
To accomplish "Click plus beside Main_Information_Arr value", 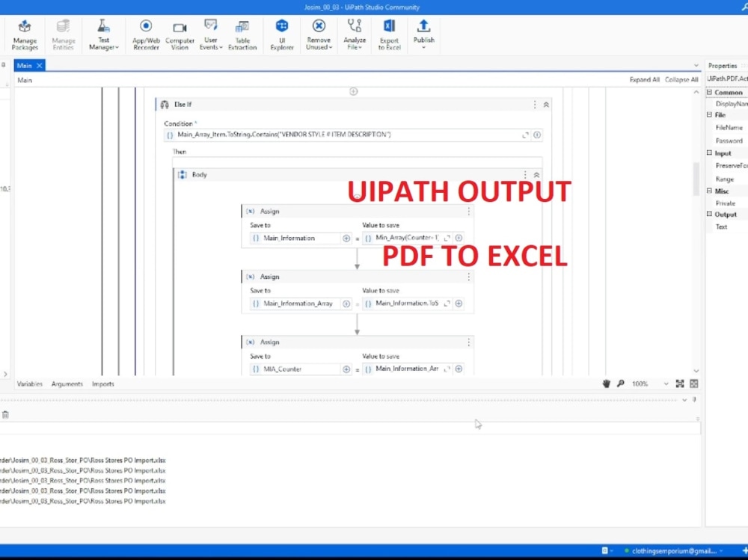I will point(459,369).
